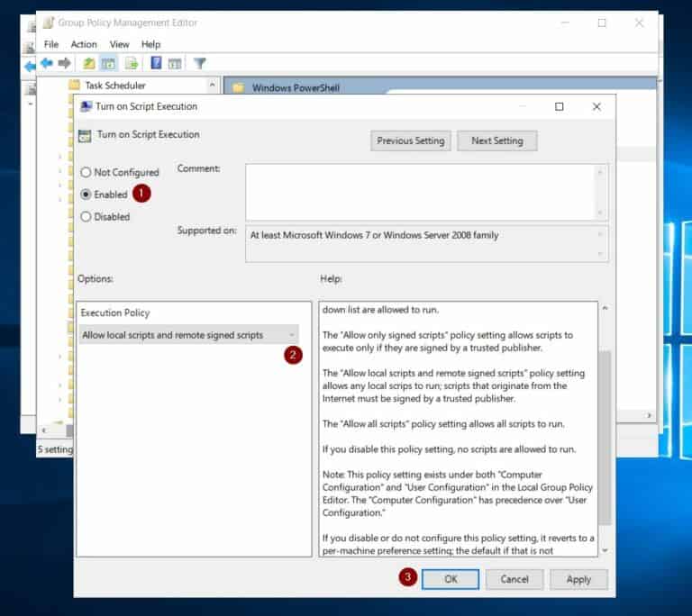Image resolution: width=692 pixels, height=616 pixels.
Task: Close the Group Policy Management Editor window
Action: (x=639, y=23)
